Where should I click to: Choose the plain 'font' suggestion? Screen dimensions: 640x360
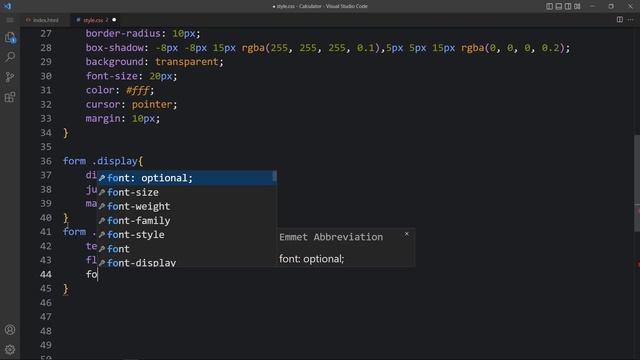(x=187, y=249)
